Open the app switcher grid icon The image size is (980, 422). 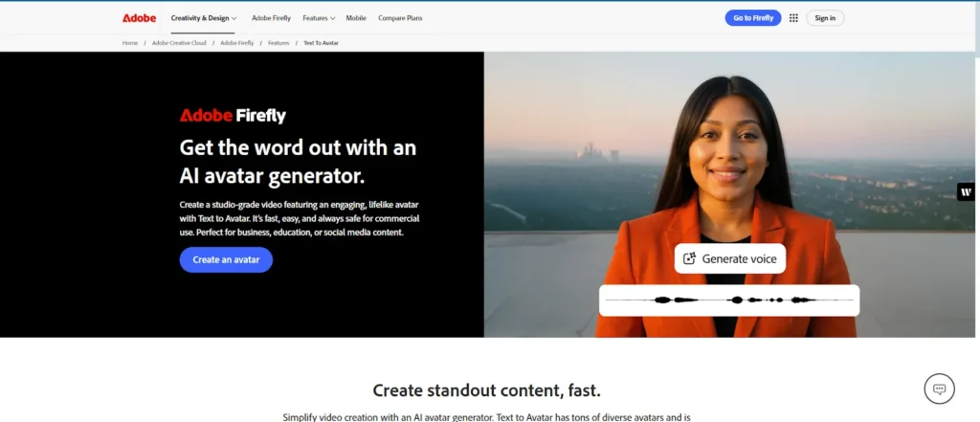click(x=793, y=18)
